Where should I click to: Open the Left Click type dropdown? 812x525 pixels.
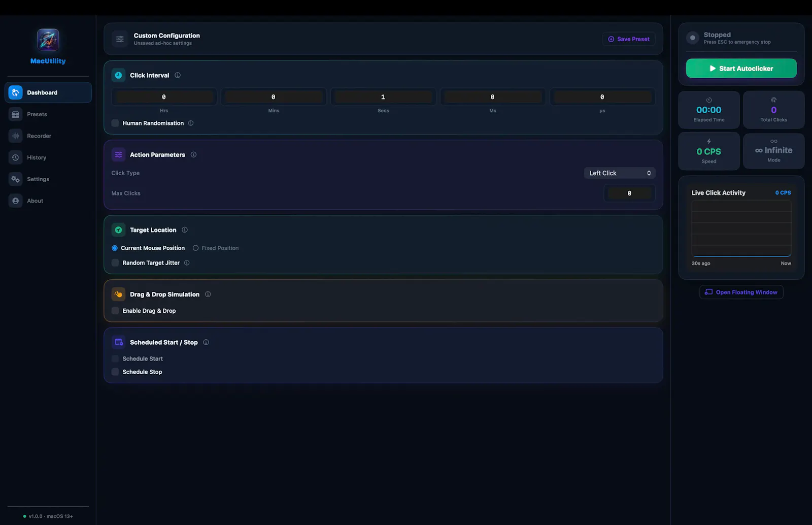[620, 173]
